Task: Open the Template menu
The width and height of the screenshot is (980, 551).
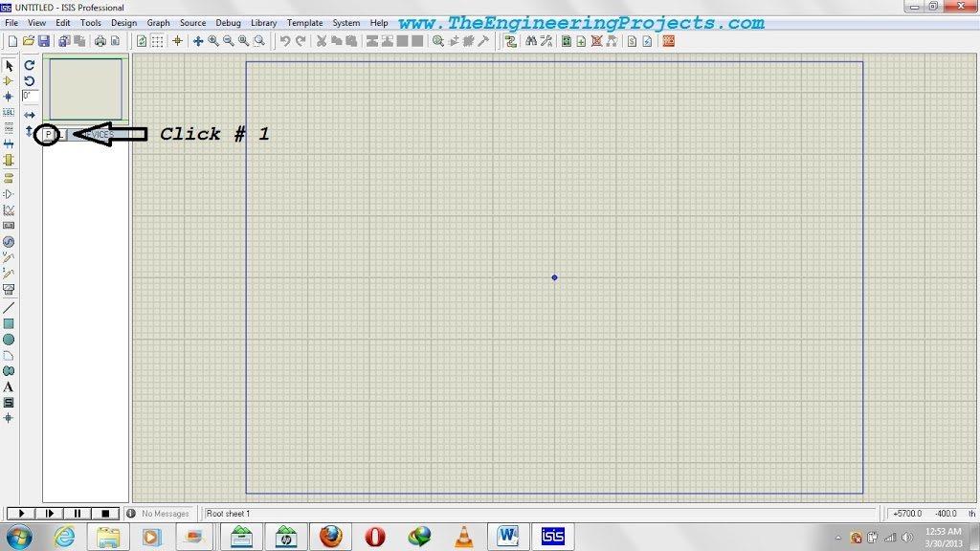Action: tap(304, 23)
